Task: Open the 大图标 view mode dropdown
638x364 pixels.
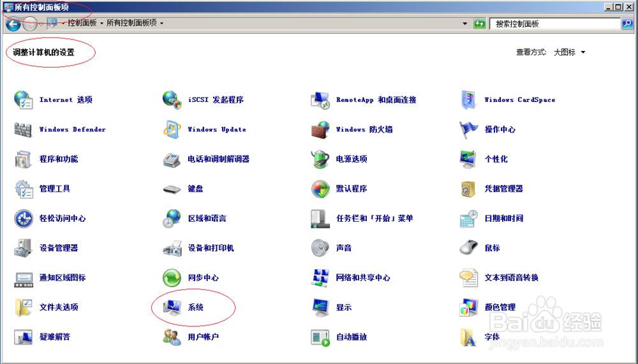Action: click(x=569, y=52)
